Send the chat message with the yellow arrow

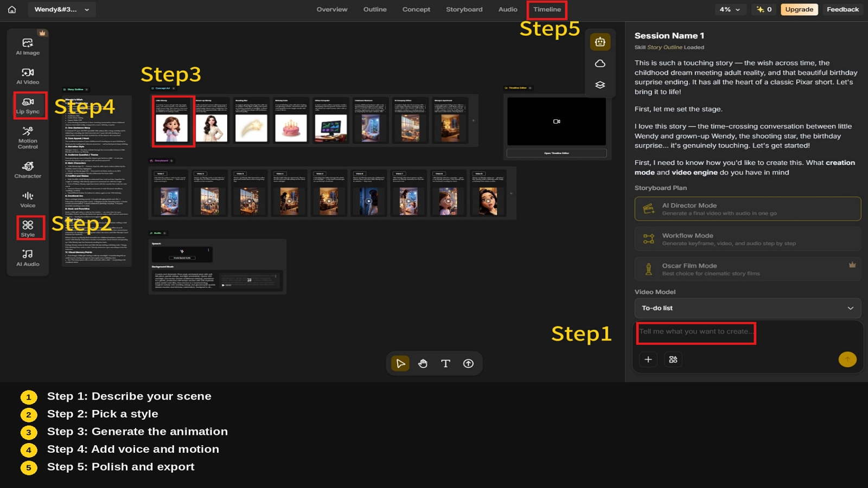[x=847, y=359]
